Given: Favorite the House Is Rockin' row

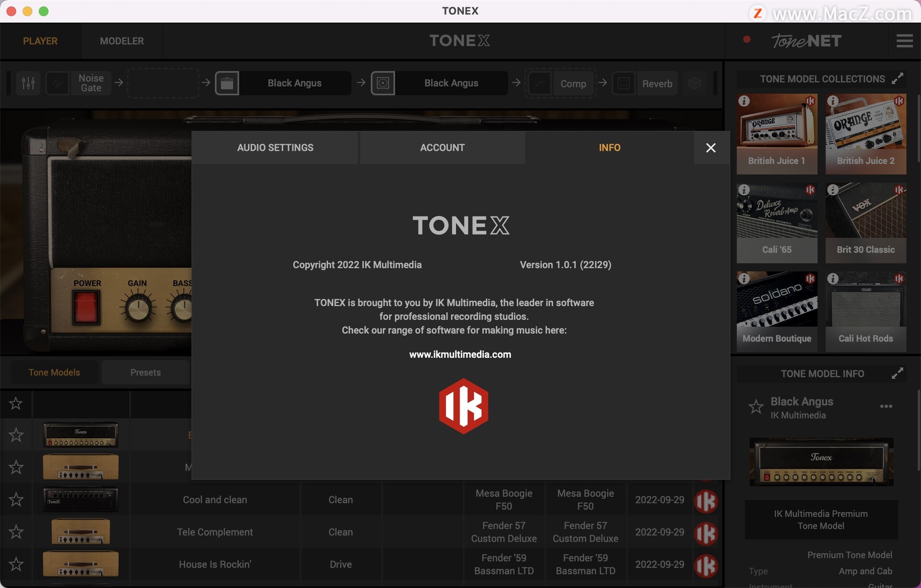Looking at the screenshot, I should coord(16,564).
